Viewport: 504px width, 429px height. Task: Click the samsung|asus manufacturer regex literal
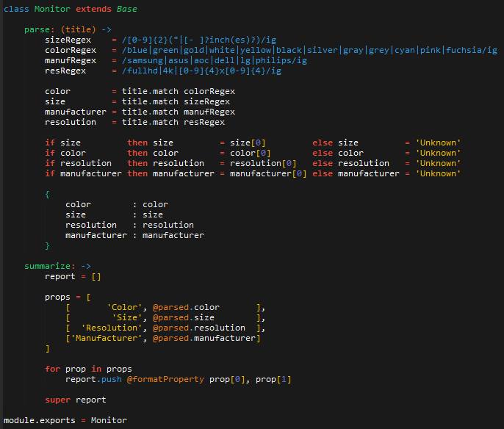tap(215, 60)
